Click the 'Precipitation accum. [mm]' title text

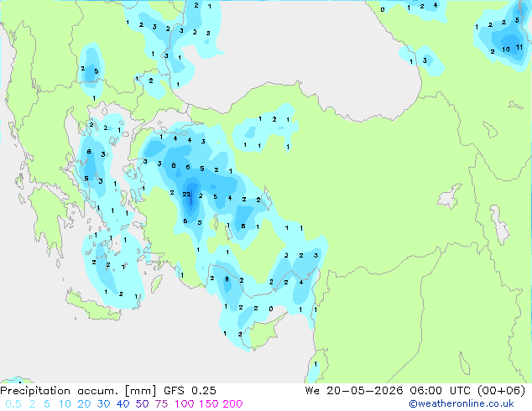(x=78, y=391)
